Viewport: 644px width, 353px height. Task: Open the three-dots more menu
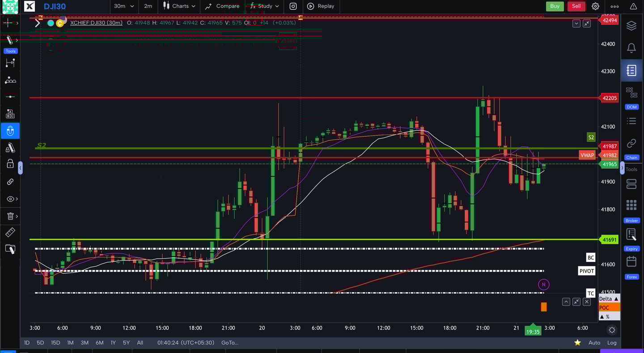615,6
